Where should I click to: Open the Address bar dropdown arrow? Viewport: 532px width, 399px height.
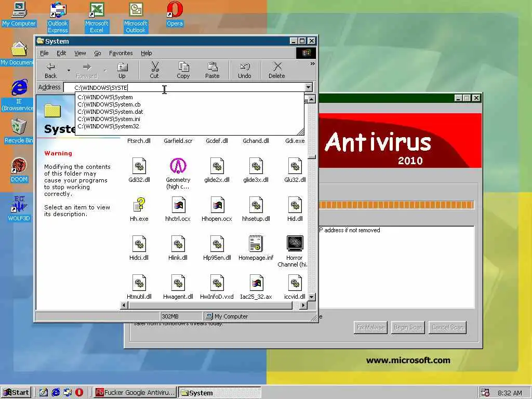click(x=308, y=87)
